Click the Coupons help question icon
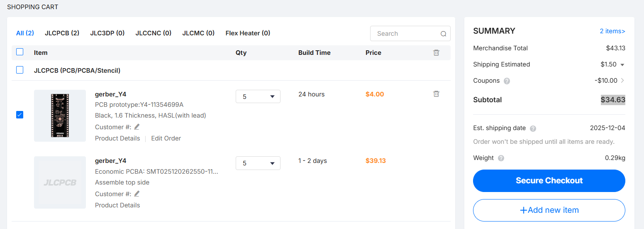This screenshot has width=644, height=229. (x=507, y=81)
